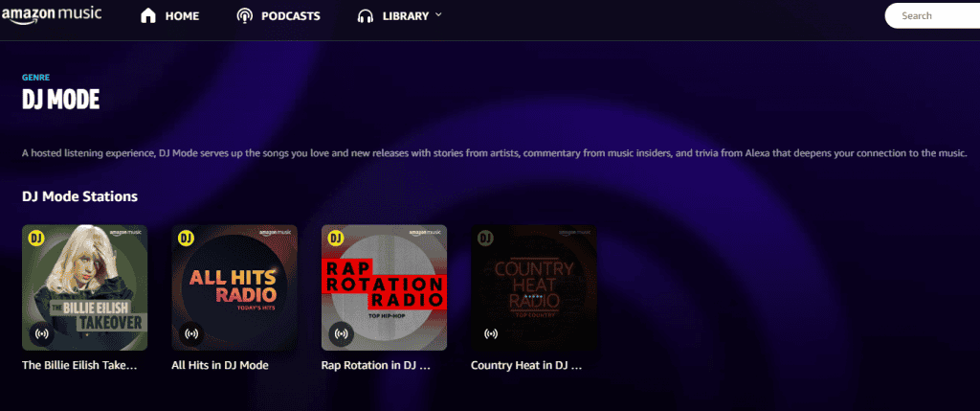Play Country Heat Radio station icon
This screenshot has width=980, height=411.
[x=491, y=333]
